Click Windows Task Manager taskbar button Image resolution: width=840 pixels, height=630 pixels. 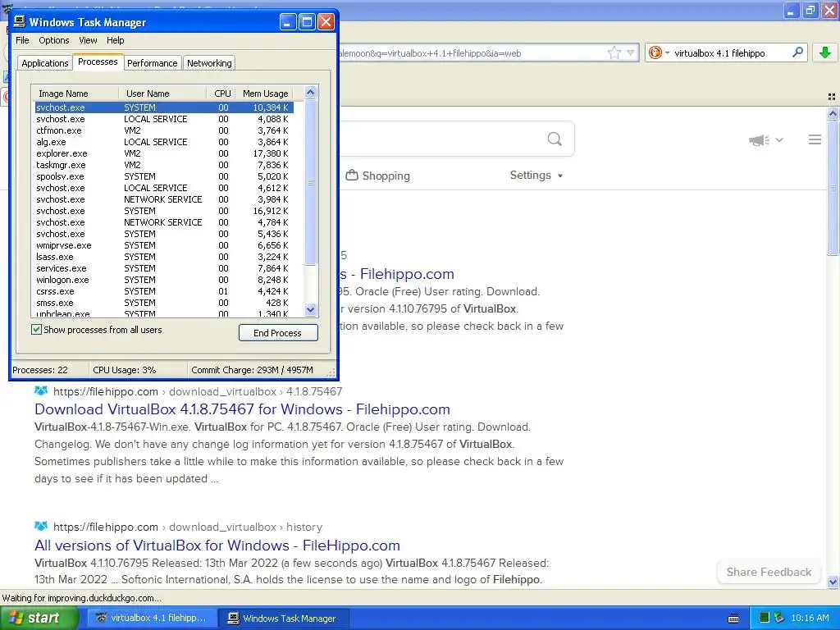284,619
